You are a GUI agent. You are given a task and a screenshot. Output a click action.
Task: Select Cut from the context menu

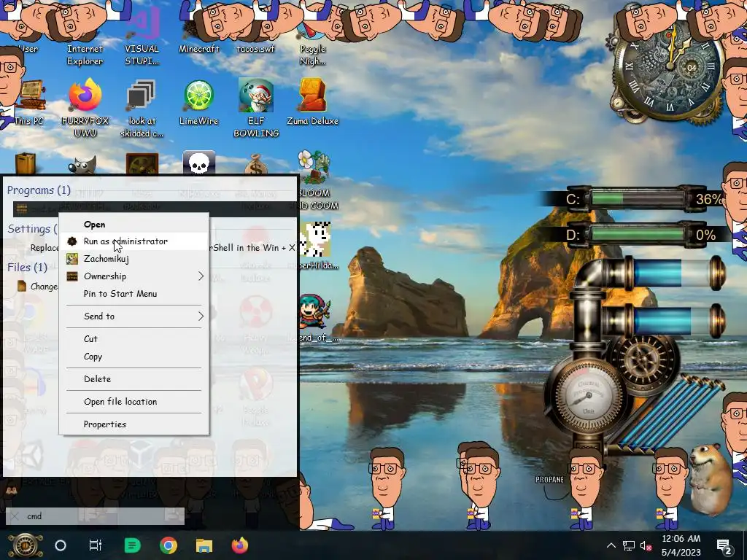(134, 338)
